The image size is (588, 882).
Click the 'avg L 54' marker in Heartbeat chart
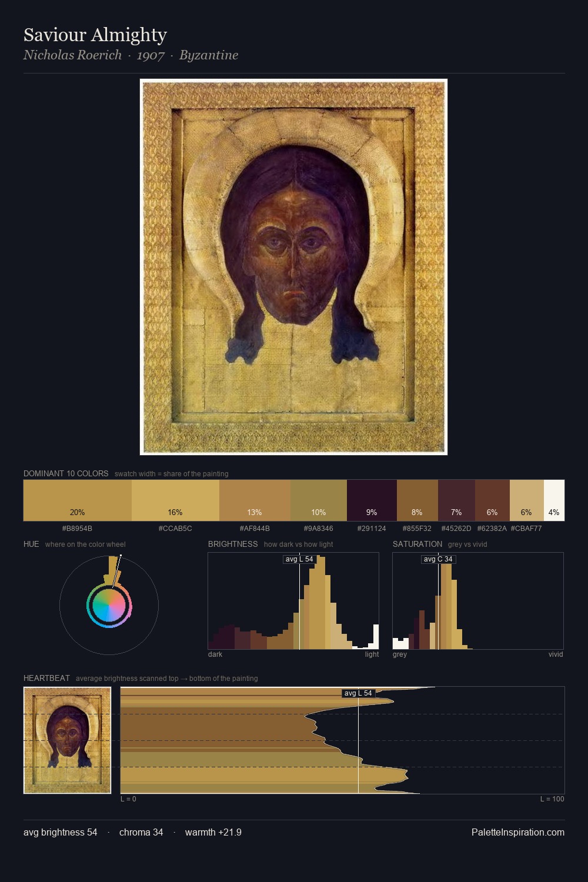click(x=358, y=693)
